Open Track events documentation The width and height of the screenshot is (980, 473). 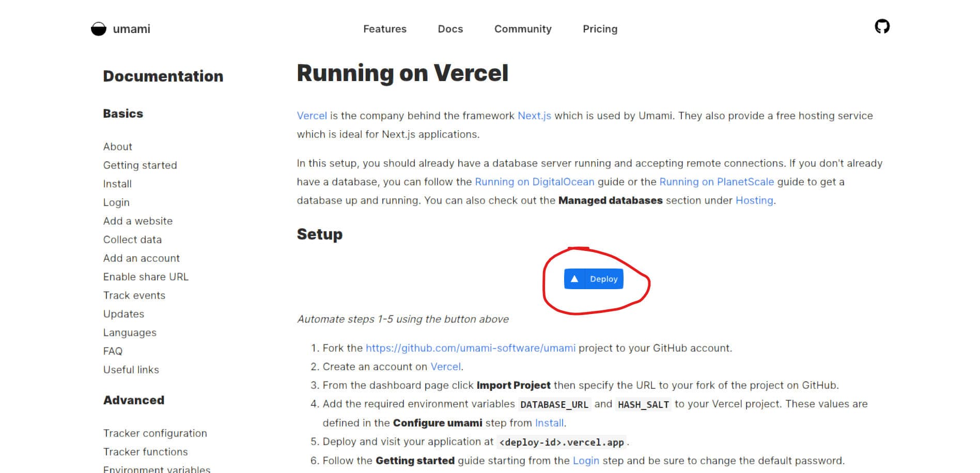(x=134, y=295)
